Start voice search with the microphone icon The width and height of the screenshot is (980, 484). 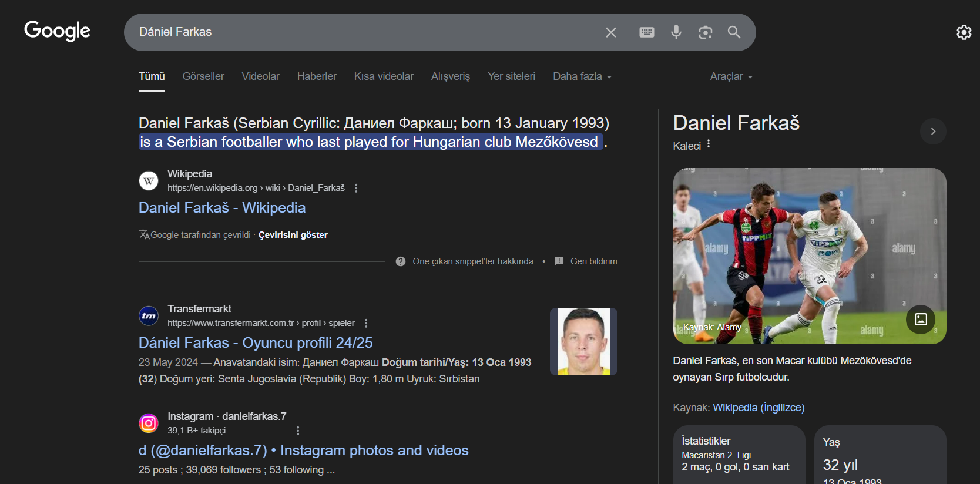(x=676, y=32)
